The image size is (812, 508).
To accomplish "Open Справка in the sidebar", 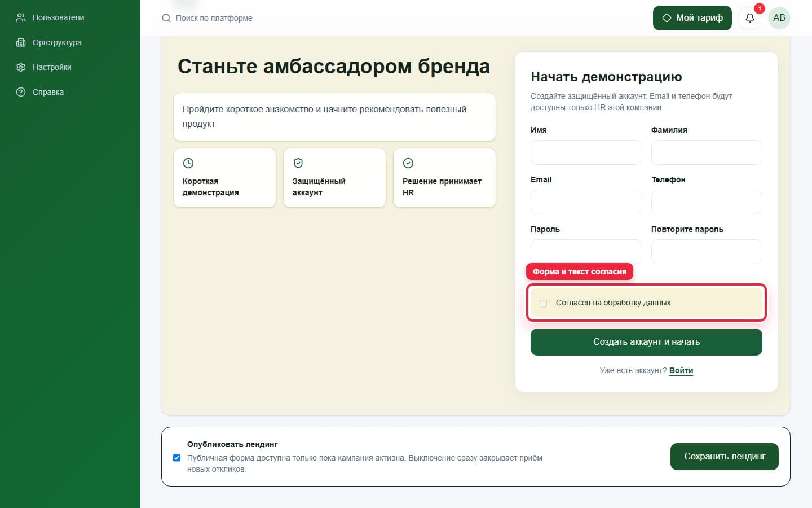I will [x=48, y=92].
